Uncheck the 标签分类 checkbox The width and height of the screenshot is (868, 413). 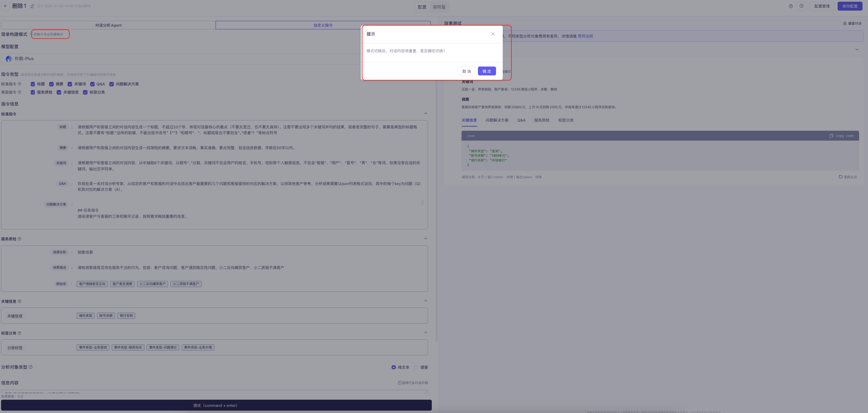pyautogui.click(x=85, y=92)
